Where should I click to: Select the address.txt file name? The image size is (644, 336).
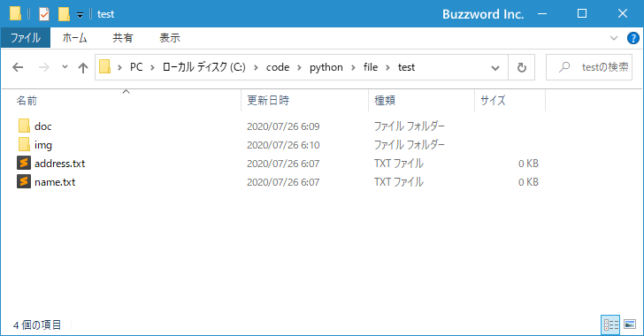[x=59, y=164]
